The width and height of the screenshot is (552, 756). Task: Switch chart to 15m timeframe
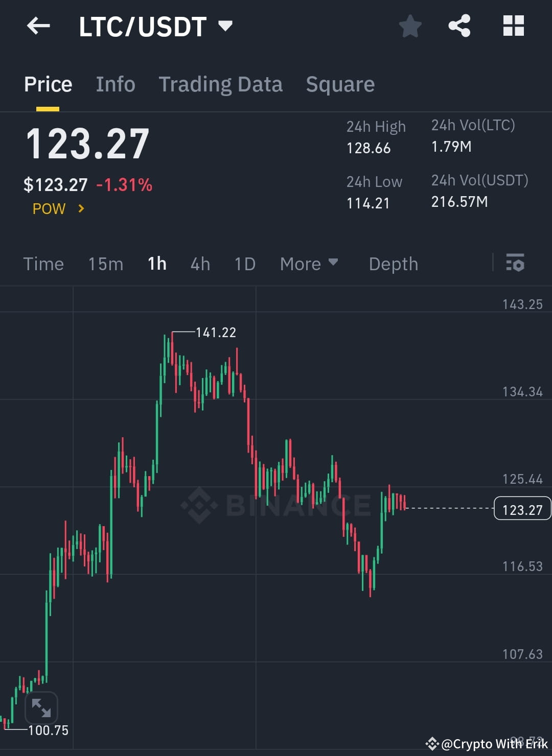[105, 264]
